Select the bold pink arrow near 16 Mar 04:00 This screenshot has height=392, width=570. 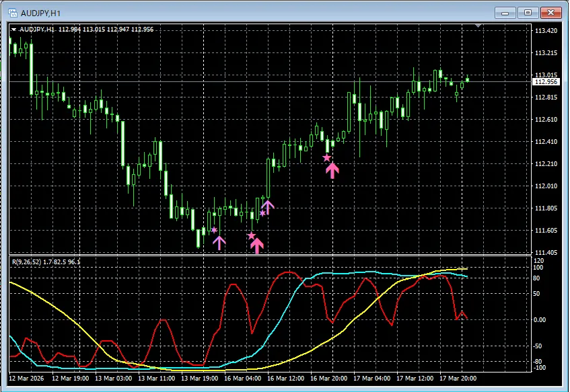click(x=256, y=245)
